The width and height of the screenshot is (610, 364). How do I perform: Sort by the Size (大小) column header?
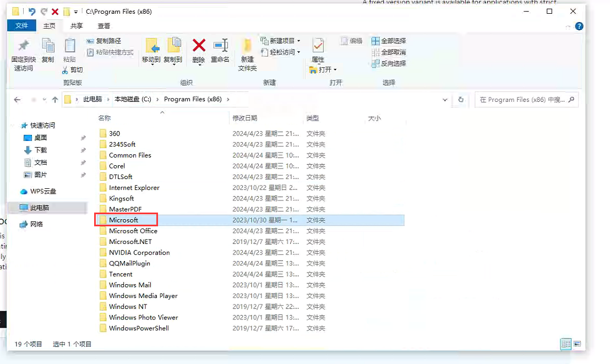374,118
